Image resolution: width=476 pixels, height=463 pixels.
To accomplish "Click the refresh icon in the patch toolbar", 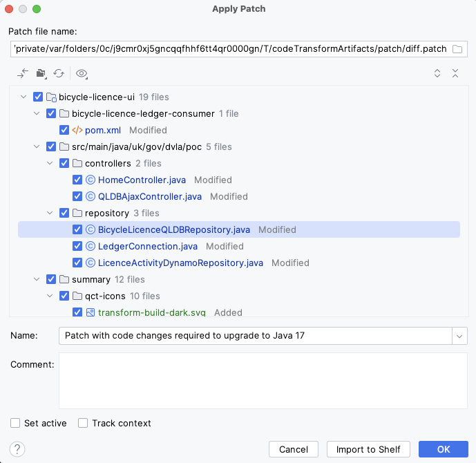I will point(59,73).
